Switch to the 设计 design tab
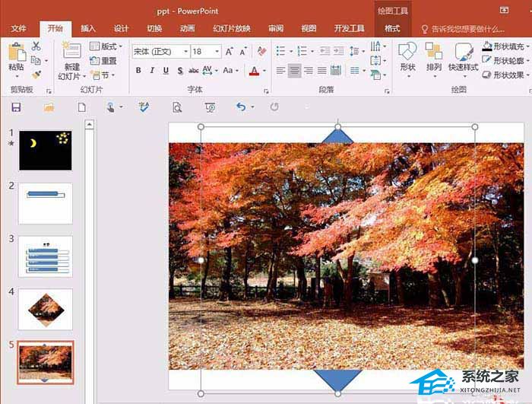Image resolution: width=532 pixels, height=404 pixels. coord(121,29)
